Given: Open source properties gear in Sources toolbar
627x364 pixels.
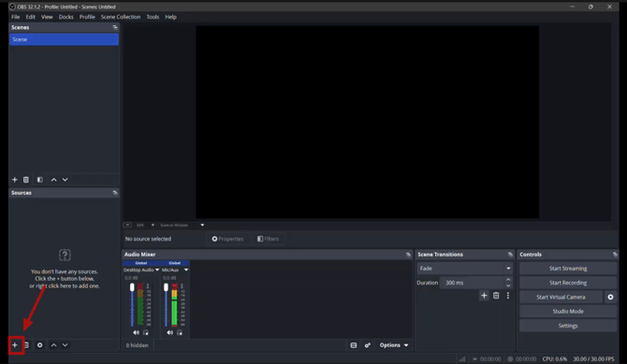Looking at the screenshot, I should click(x=39, y=344).
